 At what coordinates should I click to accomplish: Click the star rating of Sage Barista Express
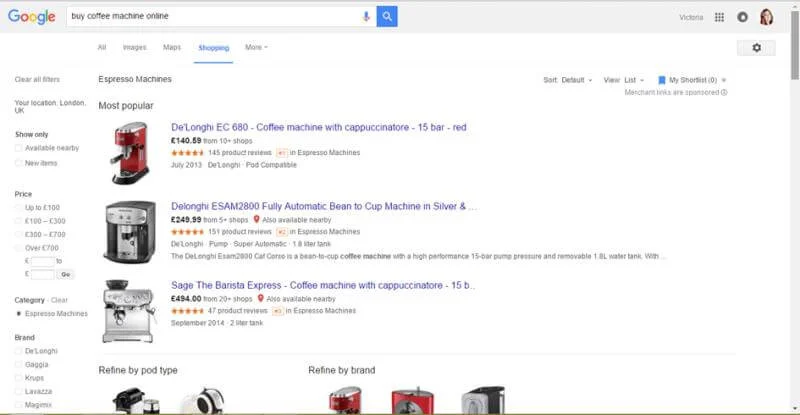pyautogui.click(x=187, y=311)
